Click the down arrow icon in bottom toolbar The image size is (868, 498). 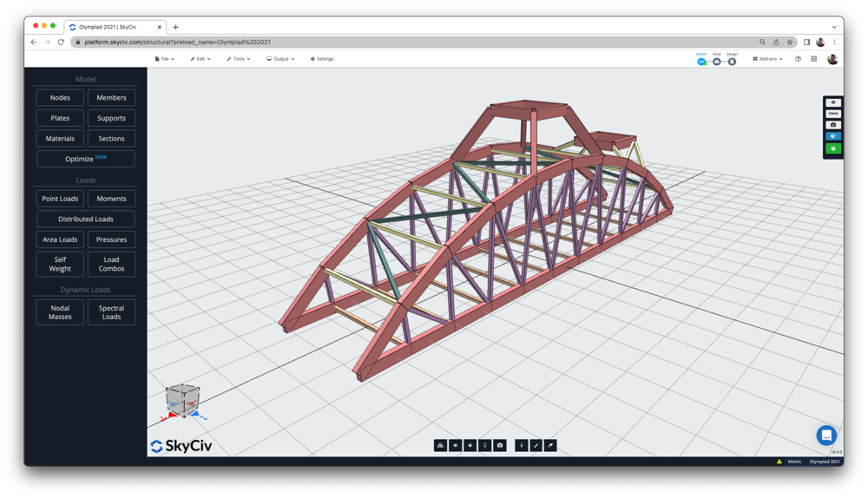coord(470,445)
